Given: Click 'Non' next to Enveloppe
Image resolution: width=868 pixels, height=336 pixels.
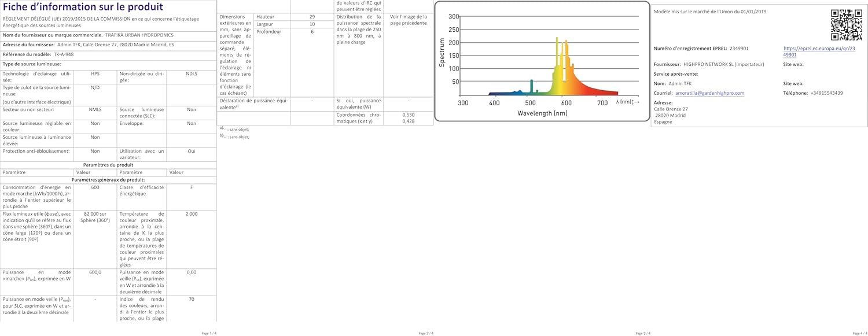Looking at the screenshot, I should [191, 123].
